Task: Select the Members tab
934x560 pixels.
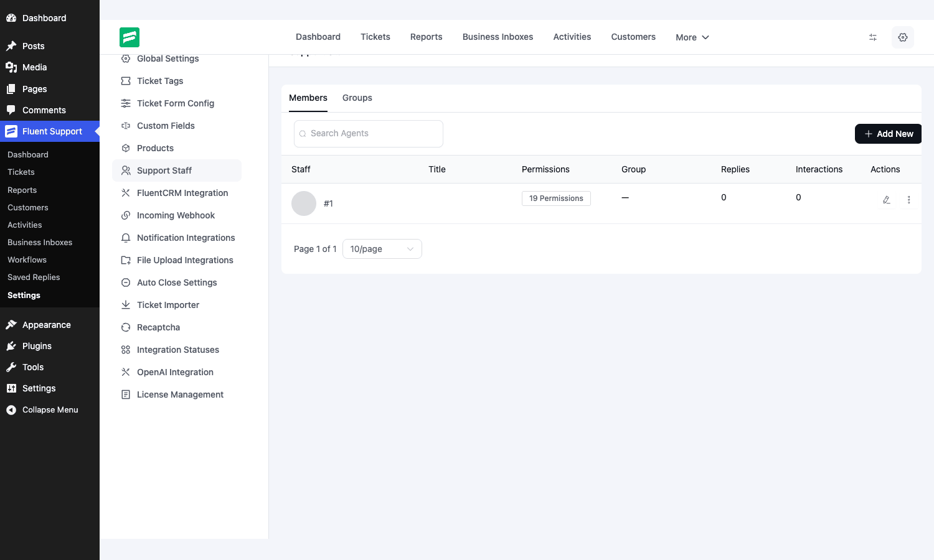Action: pos(308,98)
